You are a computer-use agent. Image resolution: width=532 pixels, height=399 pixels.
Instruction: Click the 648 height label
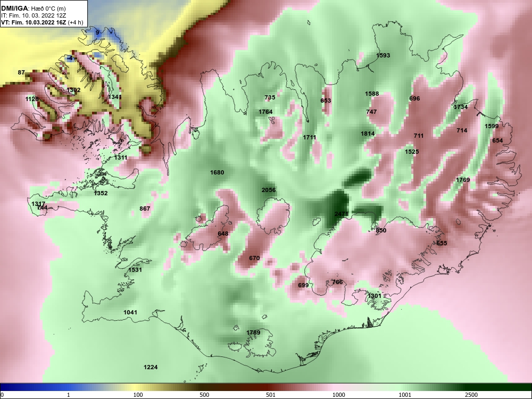pos(223,234)
